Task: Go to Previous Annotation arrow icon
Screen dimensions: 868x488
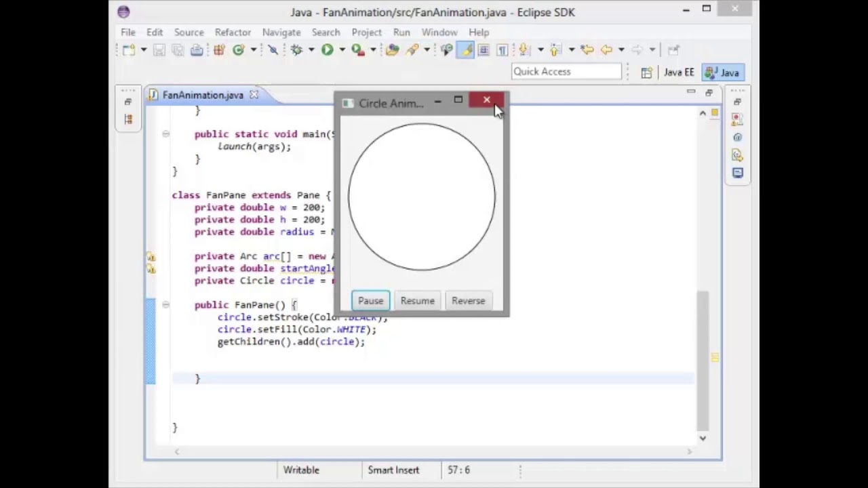Action: [556, 49]
